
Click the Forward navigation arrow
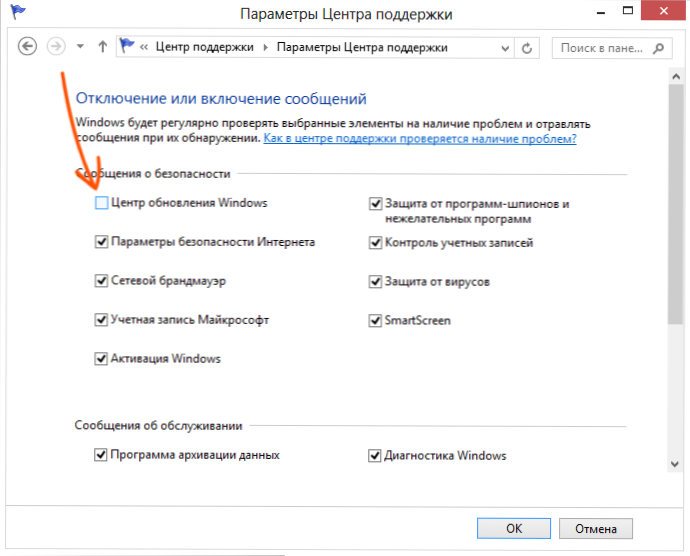56,46
